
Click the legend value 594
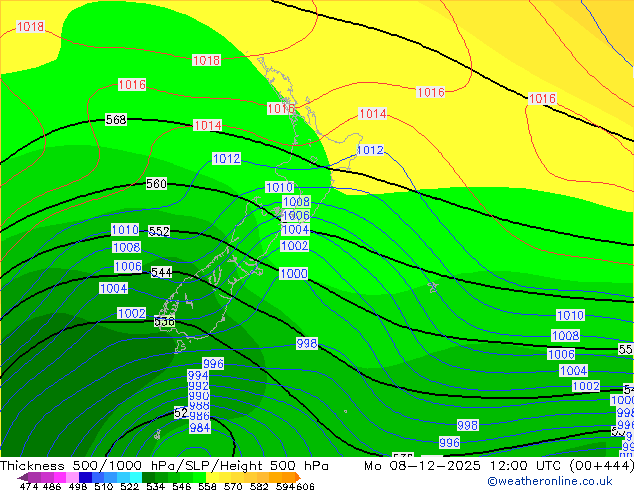pos(283,486)
